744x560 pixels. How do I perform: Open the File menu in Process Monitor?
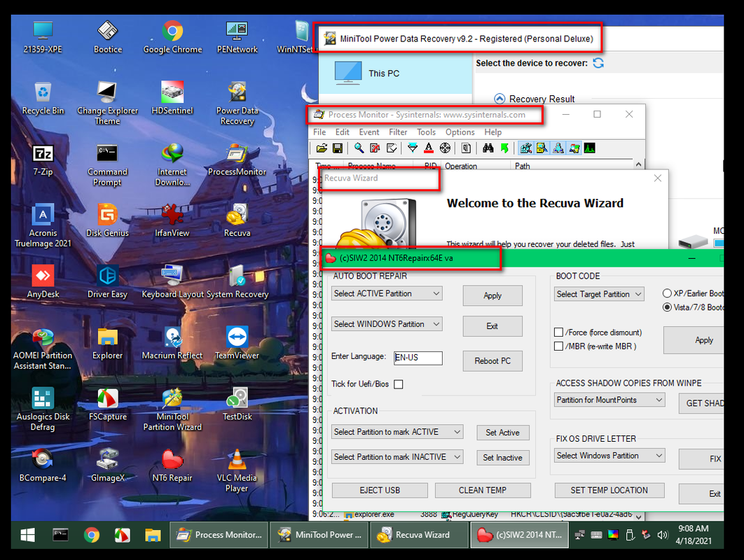pos(319,132)
